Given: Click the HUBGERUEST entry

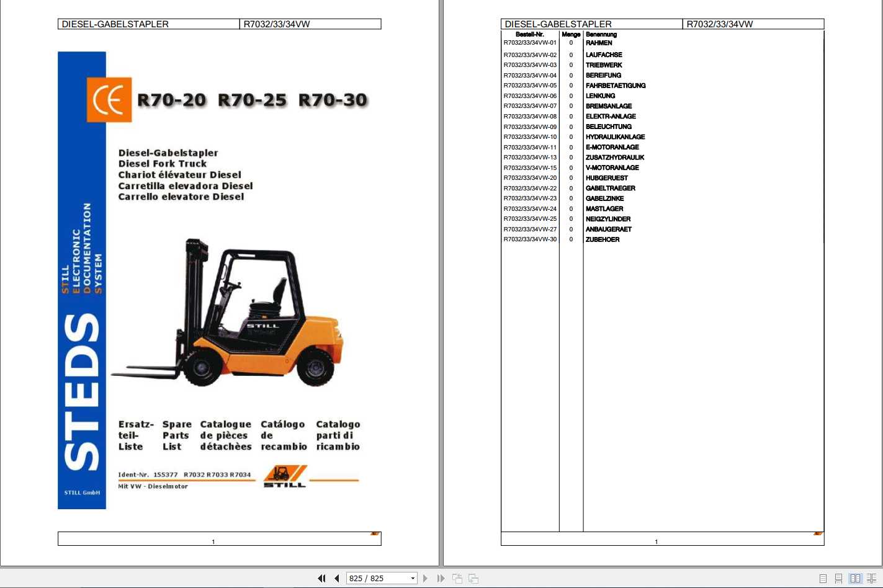Looking at the screenshot, I should pos(607,178).
